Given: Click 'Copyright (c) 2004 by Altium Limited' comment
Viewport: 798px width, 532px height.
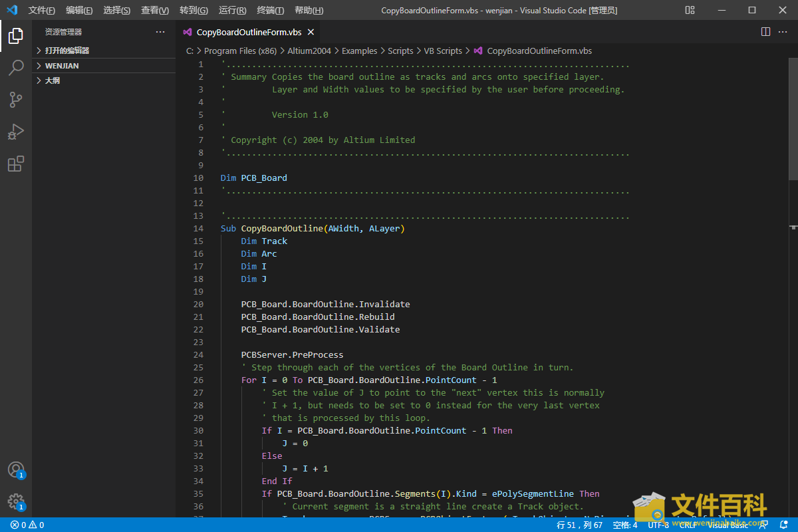Looking at the screenshot, I should 323,140.
